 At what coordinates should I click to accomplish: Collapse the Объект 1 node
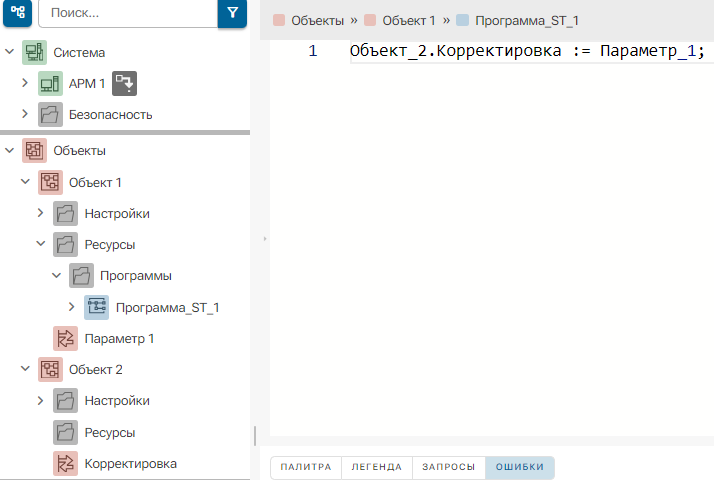25,182
